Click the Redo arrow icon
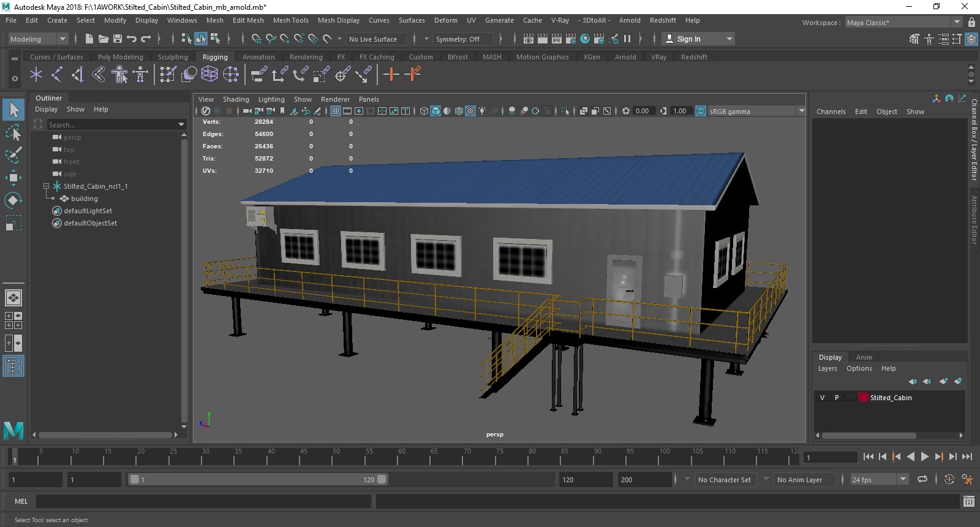The image size is (980, 527). click(x=146, y=39)
